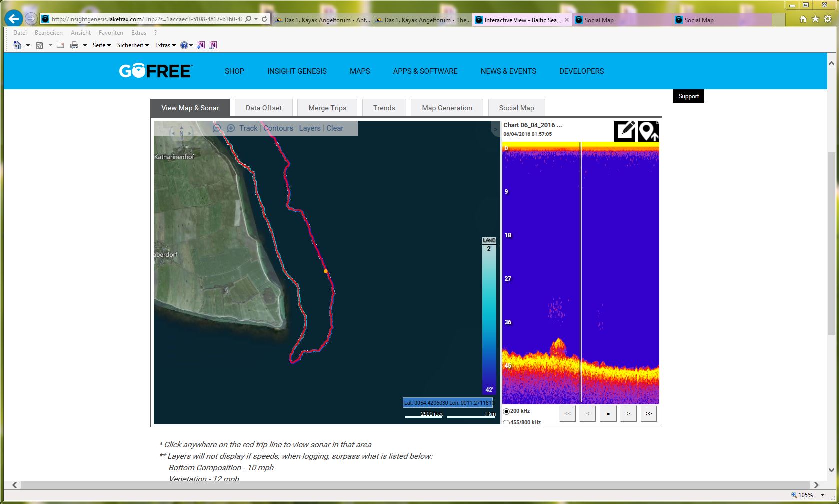Select the 200 kHz sonar frequency

(x=506, y=411)
